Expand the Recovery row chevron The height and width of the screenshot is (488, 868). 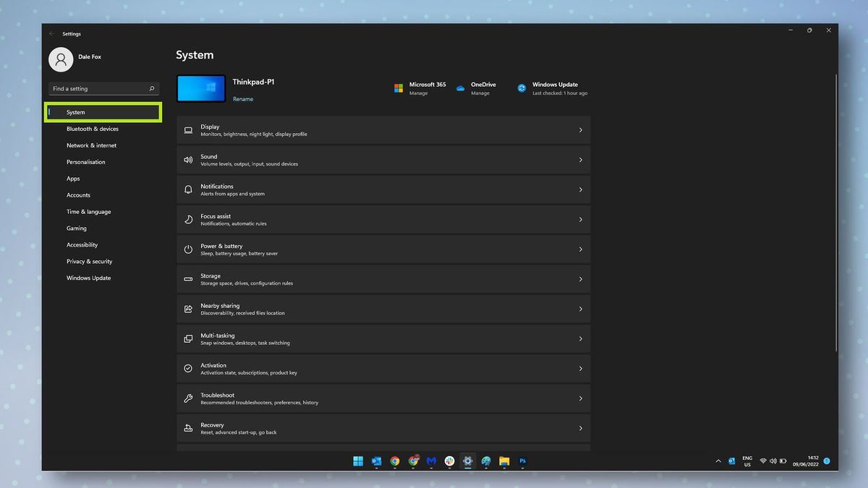click(x=581, y=428)
